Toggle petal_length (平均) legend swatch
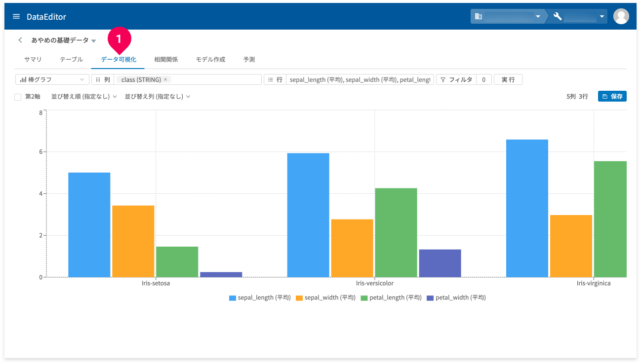 (x=364, y=298)
